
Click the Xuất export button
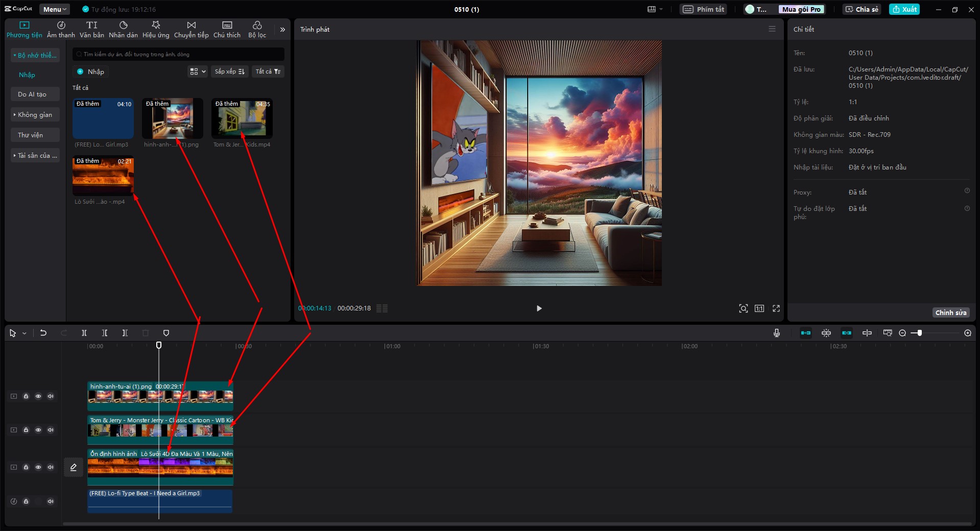[x=904, y=9]
